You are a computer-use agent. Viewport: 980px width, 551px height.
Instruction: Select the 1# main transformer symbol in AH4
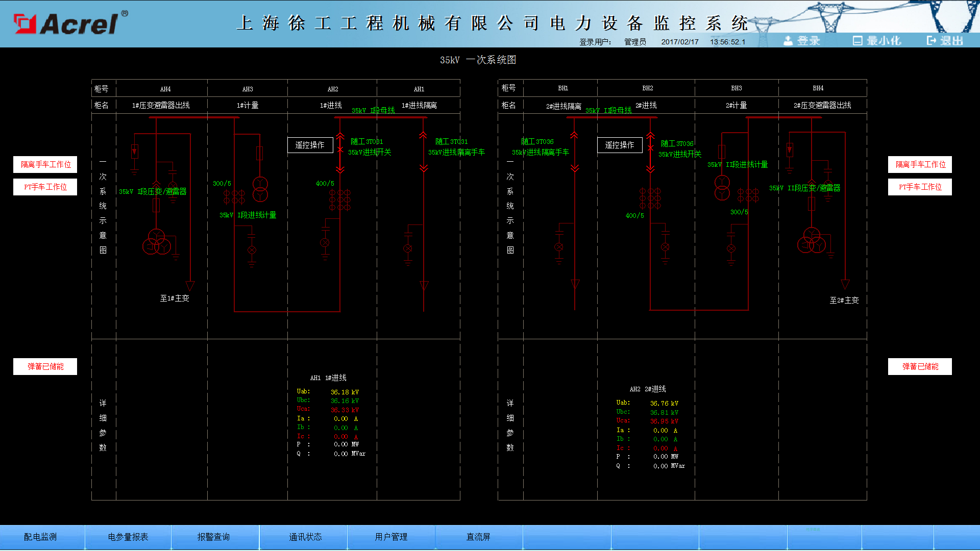pyautogui.click(x=156, y=242)
